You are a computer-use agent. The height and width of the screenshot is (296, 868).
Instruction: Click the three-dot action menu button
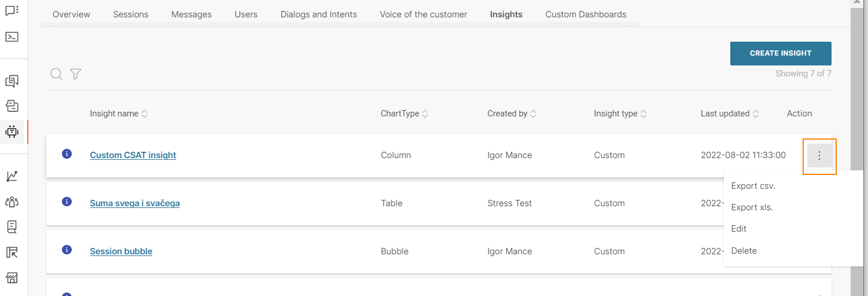(819, 155)
